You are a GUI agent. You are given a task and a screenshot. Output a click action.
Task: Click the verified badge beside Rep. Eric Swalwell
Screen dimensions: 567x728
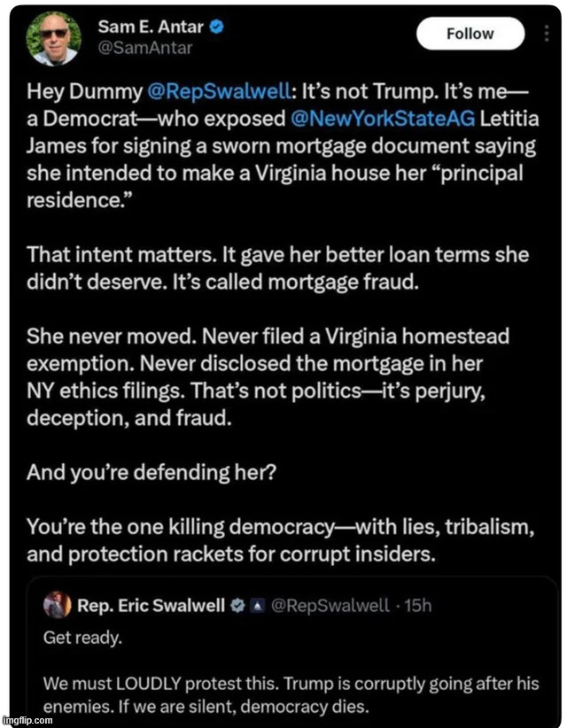pyautogui.click(x=238, y=607)
